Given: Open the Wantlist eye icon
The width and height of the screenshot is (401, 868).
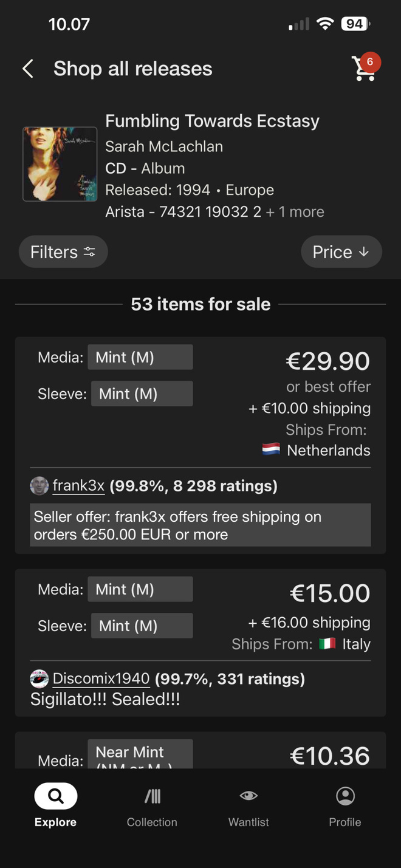Looking at the screenshot, I should click(248, 796).
